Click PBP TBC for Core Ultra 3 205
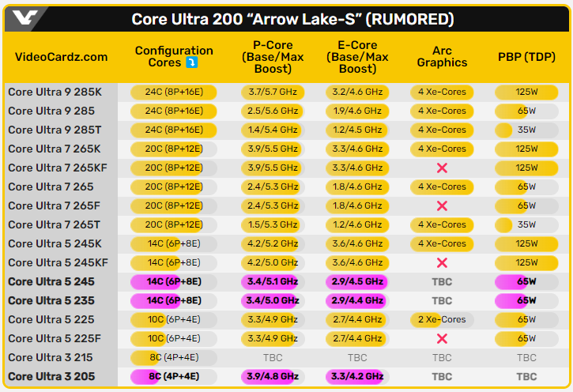The width and height of the screenshot is (573, 392). 526,377
